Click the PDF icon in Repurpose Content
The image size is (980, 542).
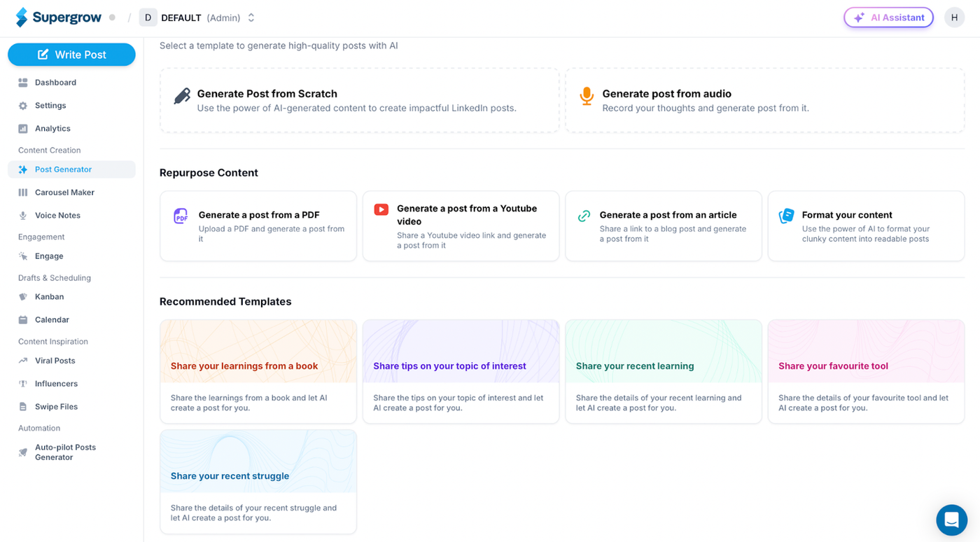pos(181,216)
